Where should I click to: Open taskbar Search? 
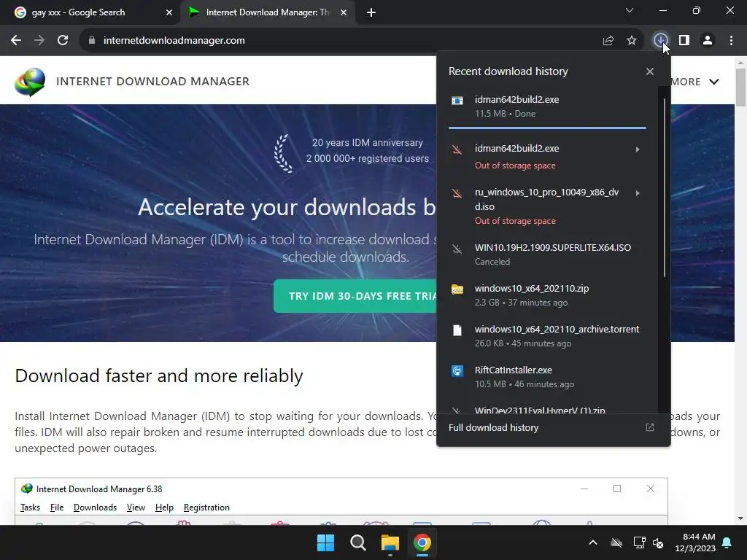357,542
